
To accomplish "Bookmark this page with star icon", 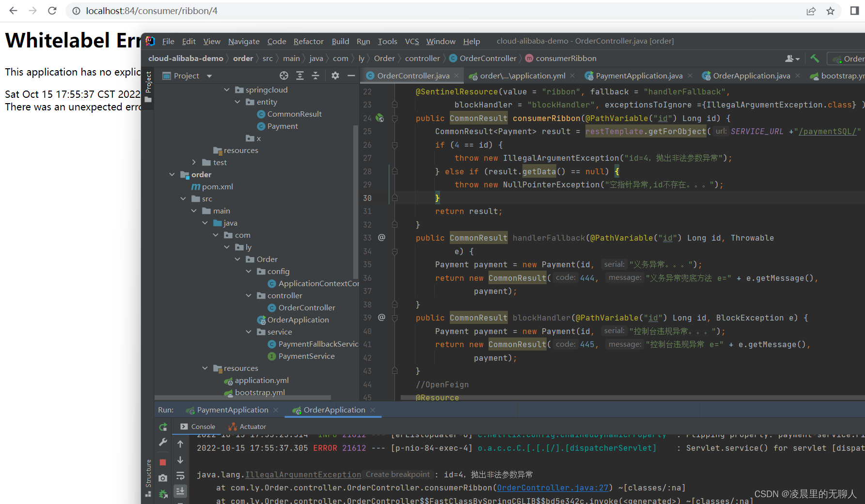I will coord(831,11).
